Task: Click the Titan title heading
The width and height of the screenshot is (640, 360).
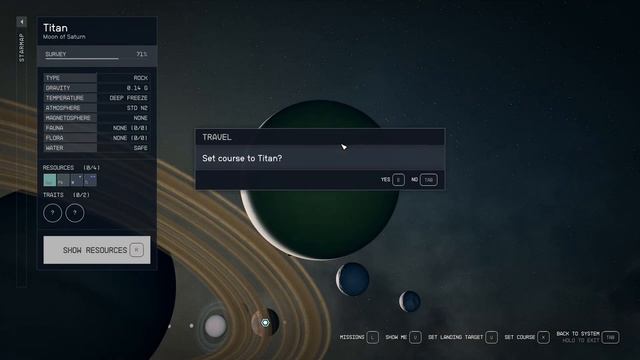Action: [56, 28]
